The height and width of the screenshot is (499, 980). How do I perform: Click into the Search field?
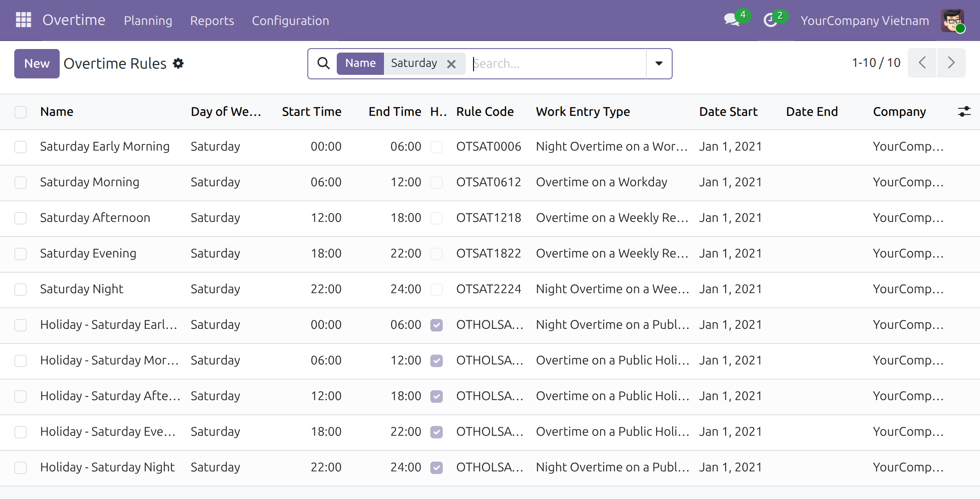[x=559, y=64]
